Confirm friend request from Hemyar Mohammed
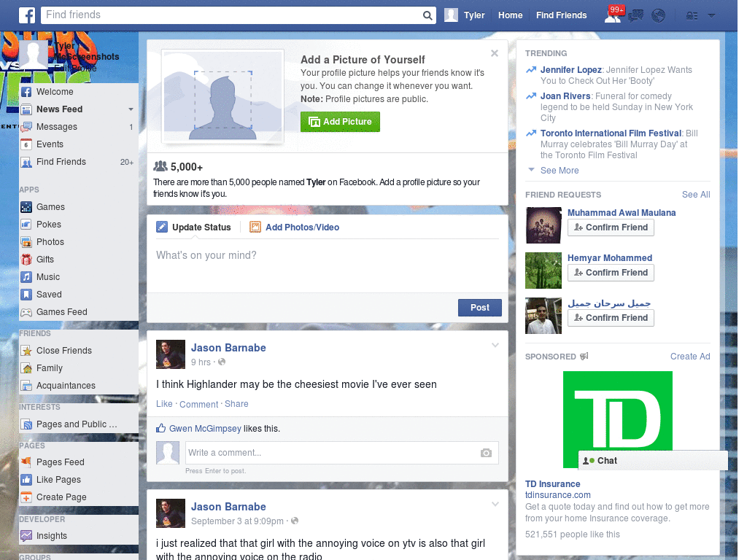Image resolution: width=747 pixels, height=560 pixels. click(611, 273)
